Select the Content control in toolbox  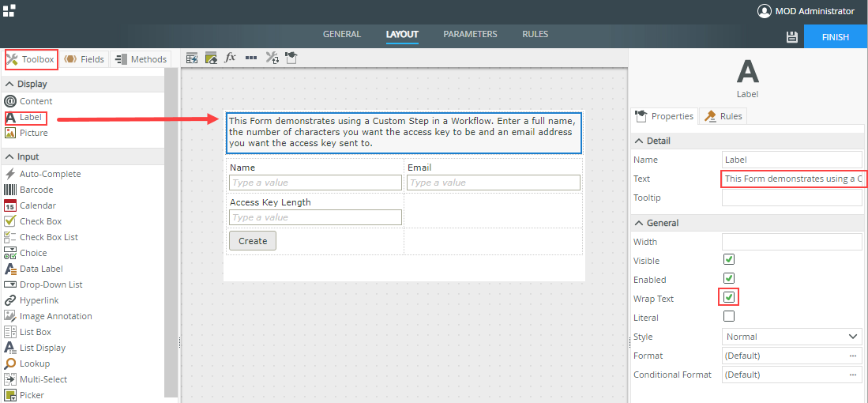(28, 101)
